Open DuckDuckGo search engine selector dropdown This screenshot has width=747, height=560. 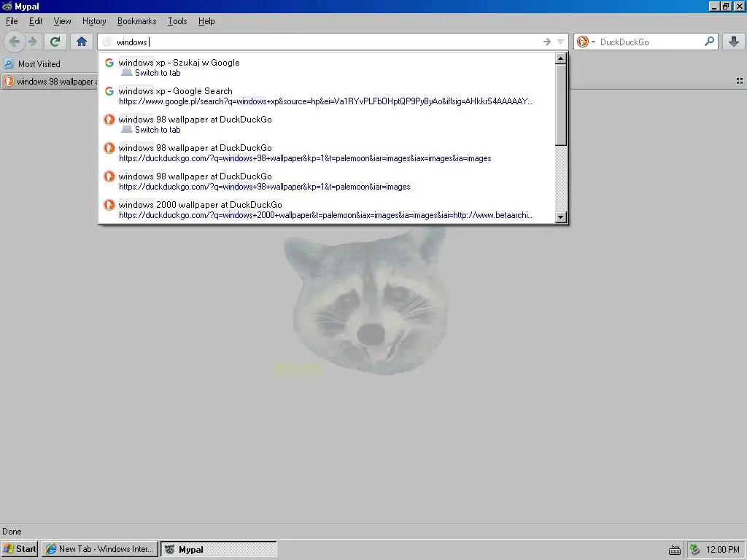click(x=586, y=42)
